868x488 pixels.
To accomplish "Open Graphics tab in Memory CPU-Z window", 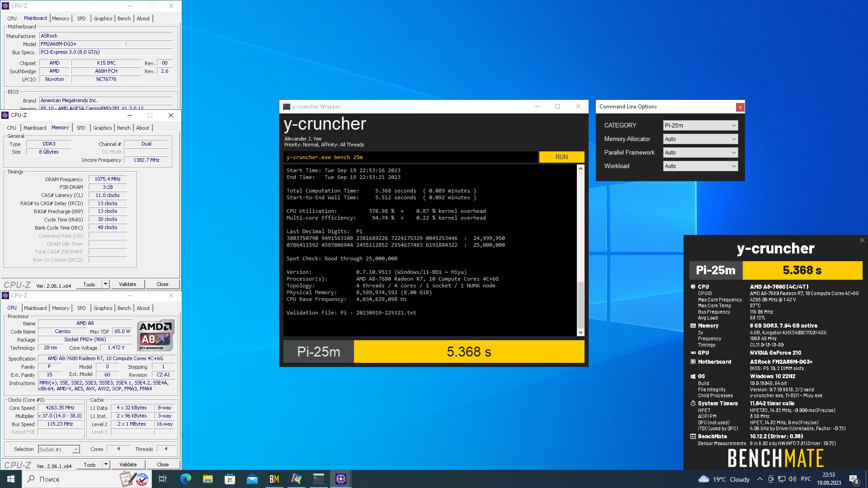I will point(103,128).
